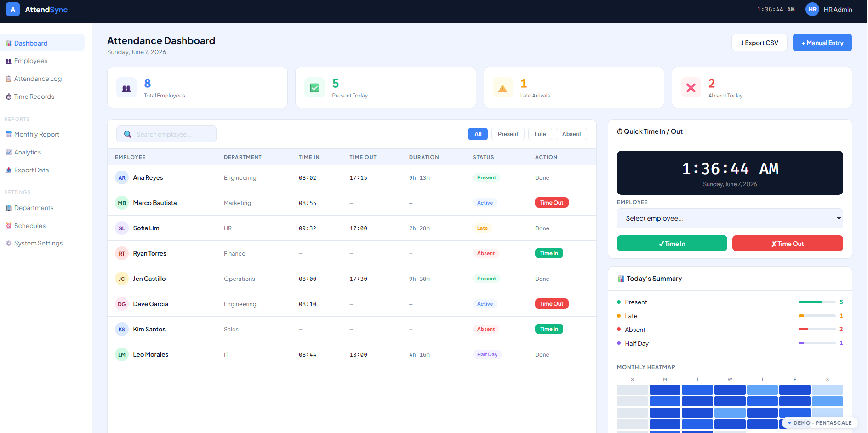Open Employees page in sidebar

42,61
